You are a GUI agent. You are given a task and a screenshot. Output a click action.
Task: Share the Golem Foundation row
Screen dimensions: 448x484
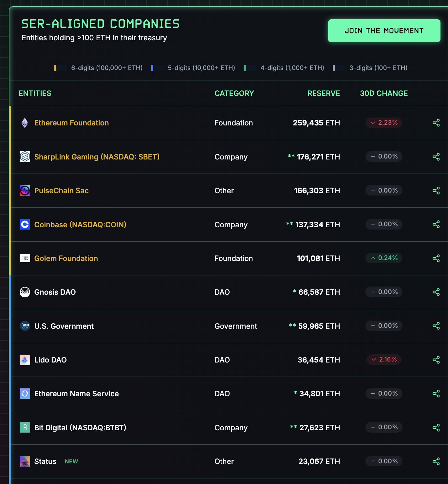[436, 258]
